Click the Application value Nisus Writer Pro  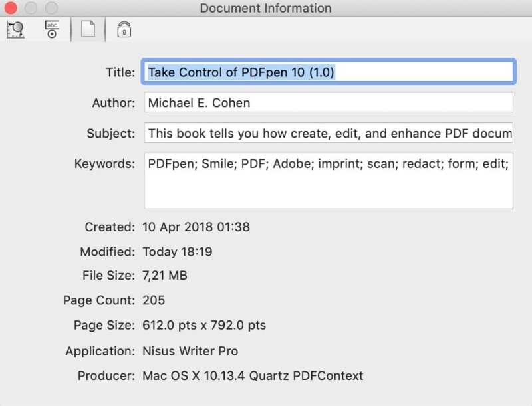(x=190, y=351)
